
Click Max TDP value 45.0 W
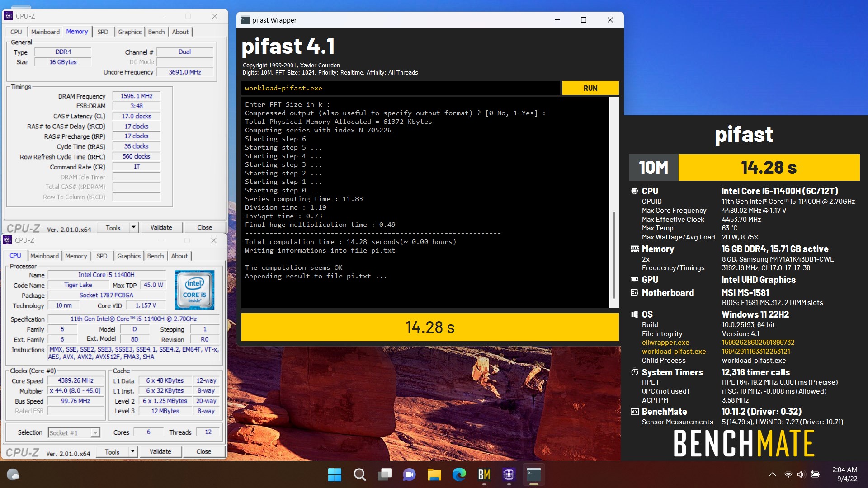pyautogui.click(x=153, y=285)
